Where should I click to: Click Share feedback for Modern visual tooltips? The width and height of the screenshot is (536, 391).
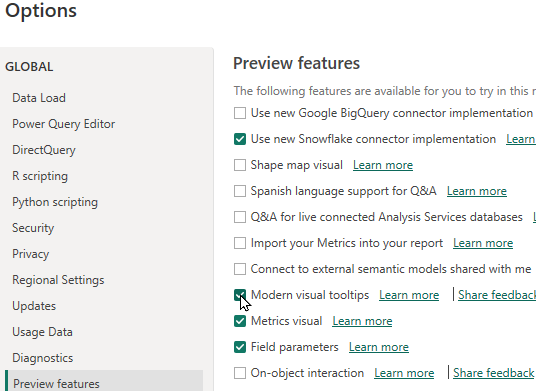(x=497, y=295)
